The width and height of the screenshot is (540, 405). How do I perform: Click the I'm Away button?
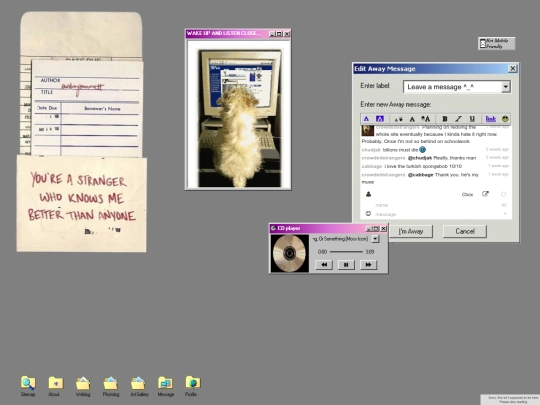coord(411,231)
